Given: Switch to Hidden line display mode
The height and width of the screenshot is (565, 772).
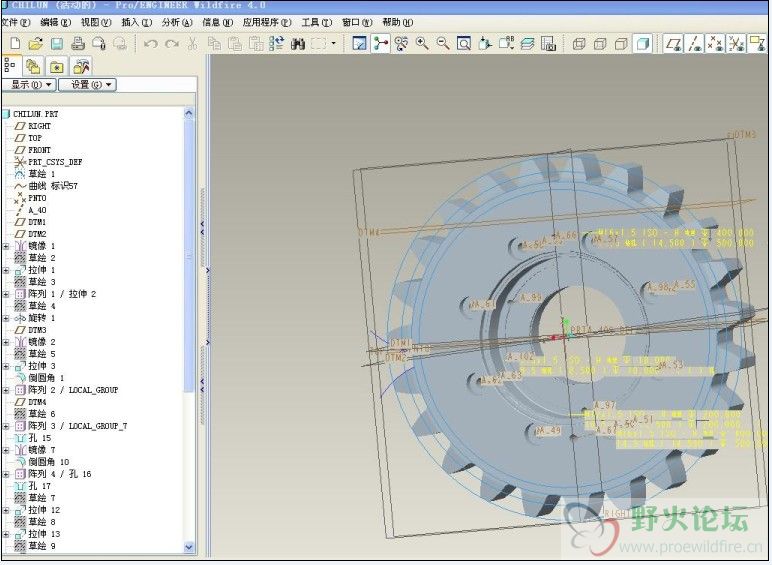Looking at the screenshot, I should pyautogui.click(x=600, y=43).
